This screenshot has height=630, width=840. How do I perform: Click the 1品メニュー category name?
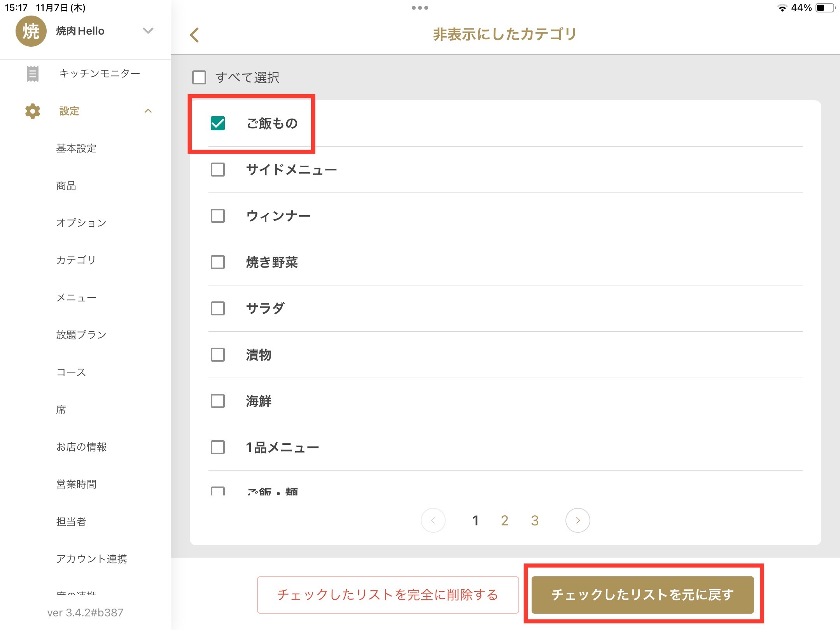(x=283, y=447)
